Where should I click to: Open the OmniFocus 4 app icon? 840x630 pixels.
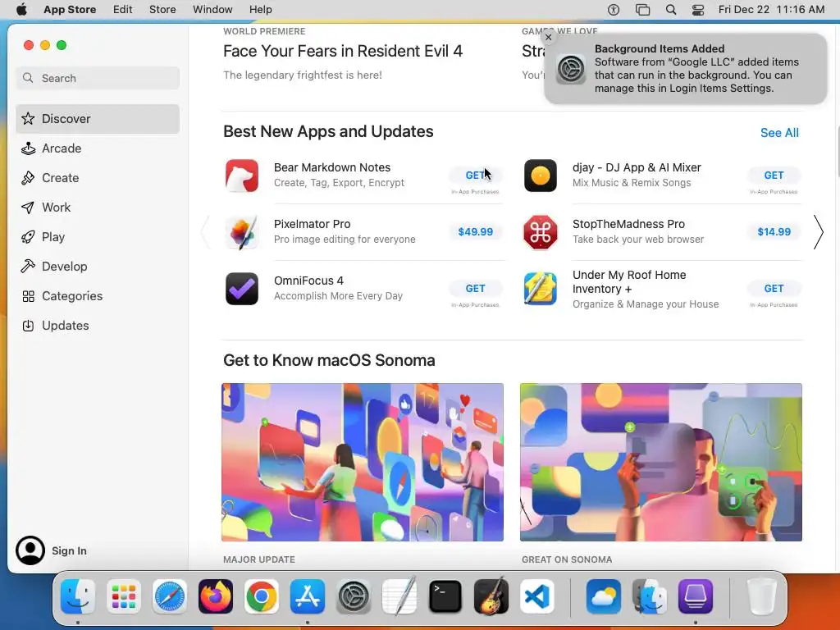tap(242, 289)
